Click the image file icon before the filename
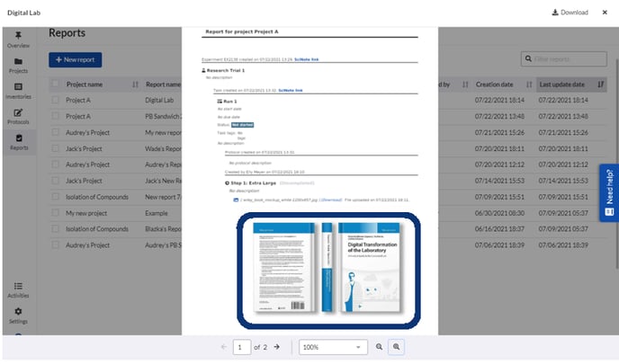Viewport: 619px width, 364px height. click(236, 200)
